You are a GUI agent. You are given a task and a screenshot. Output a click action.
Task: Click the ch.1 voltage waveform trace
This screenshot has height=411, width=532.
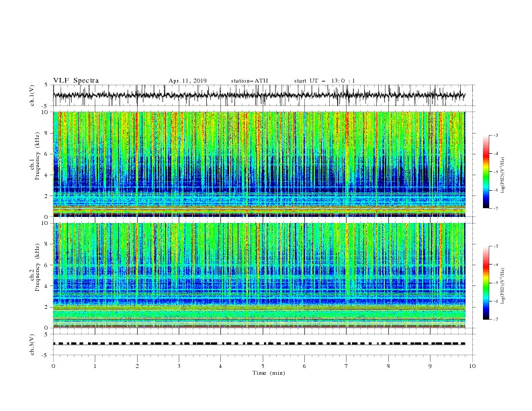click(259, 95)
